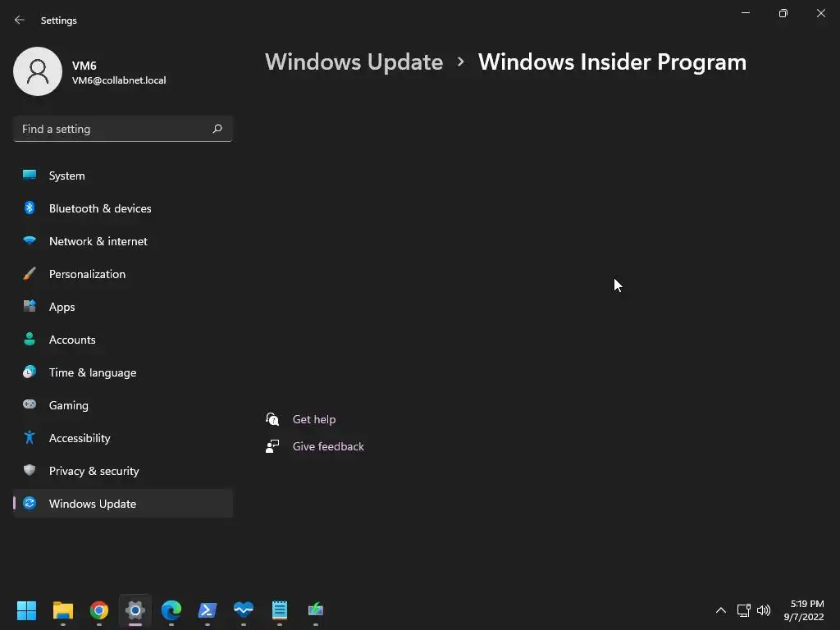Select Personalization in the sidebar
840x630 pixels.
pyautogui.click(x=123, y=274)
